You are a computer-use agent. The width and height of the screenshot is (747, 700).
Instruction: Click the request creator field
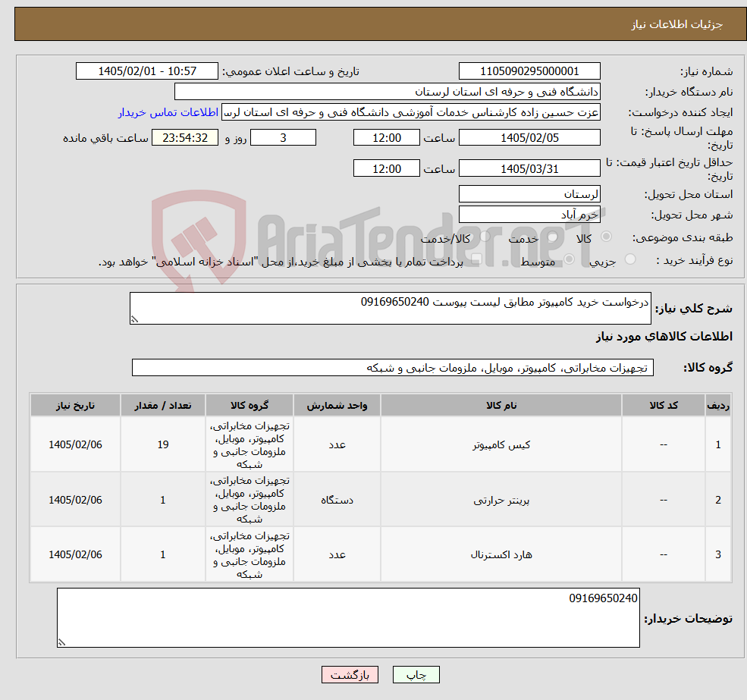(x=410, y=112)
